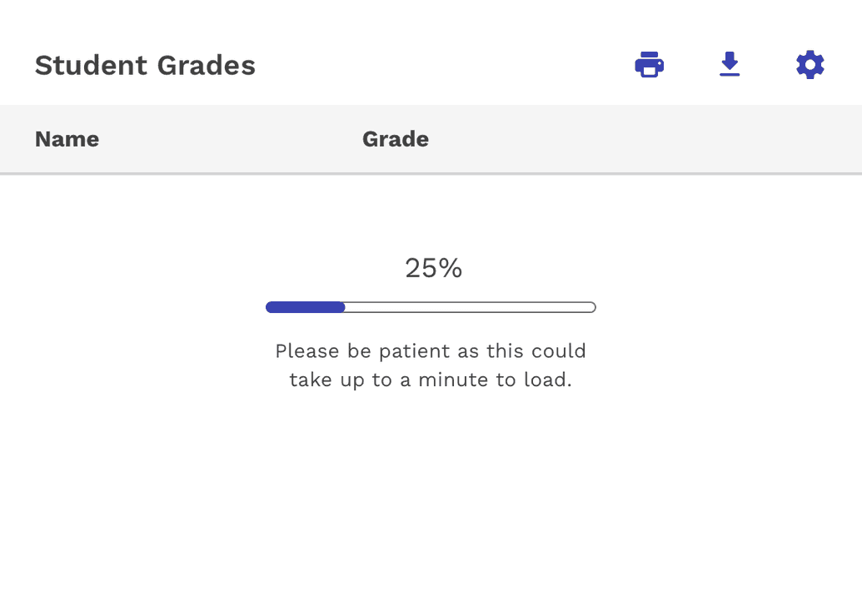Image resolution: width=862 pixels, height=616 pixels.
Task: Click the progress bar
Action: tap(430, 306)
